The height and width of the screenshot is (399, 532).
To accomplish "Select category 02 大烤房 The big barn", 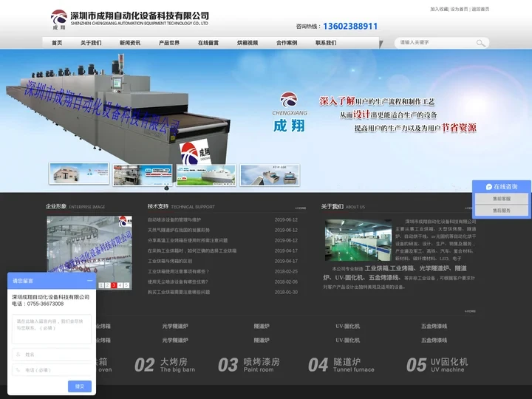I will (x=165, y=365).
